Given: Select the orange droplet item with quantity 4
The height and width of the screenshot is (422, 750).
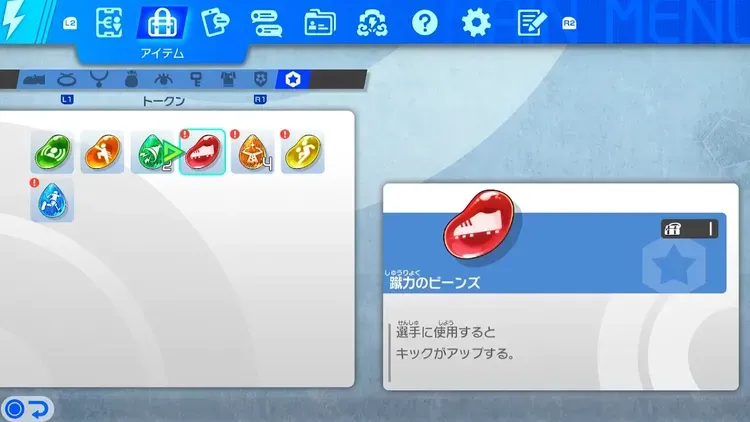Looking at the screenshot, I should coord(252,152).
